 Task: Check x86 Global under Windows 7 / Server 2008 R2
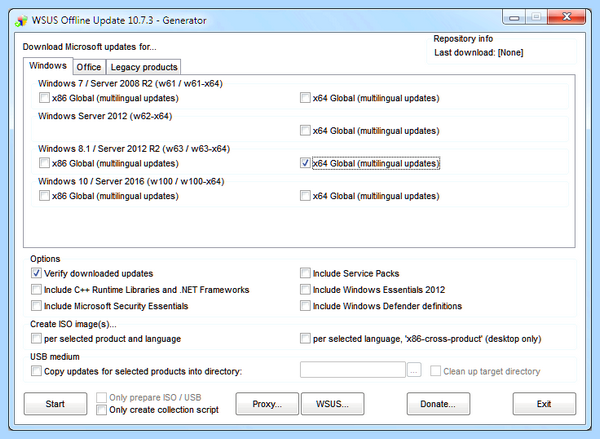(x=44, y=98)
